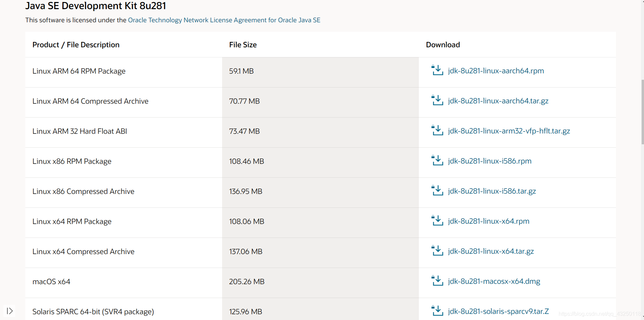This screenshot has height=320, width=644.
Task: Download jdk-8u281-solaris-sparcv9.tar.Z file link
Action: click(498, 311)
